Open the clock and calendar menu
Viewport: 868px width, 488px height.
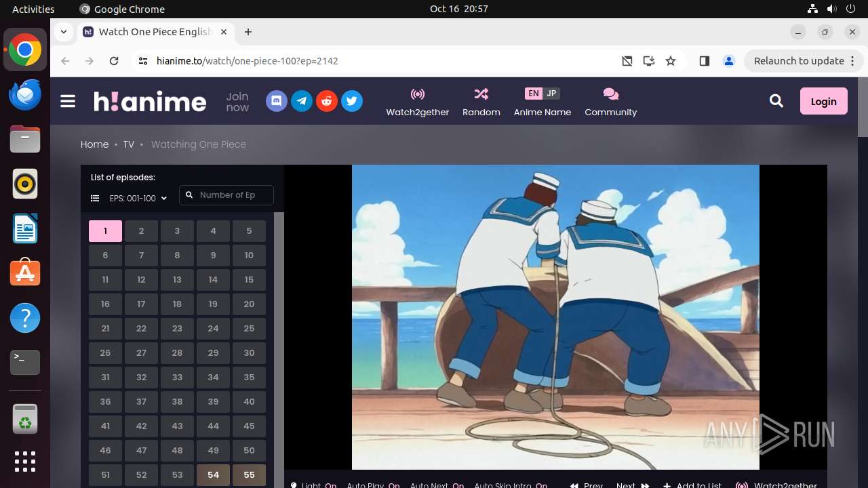click(459, 9)
